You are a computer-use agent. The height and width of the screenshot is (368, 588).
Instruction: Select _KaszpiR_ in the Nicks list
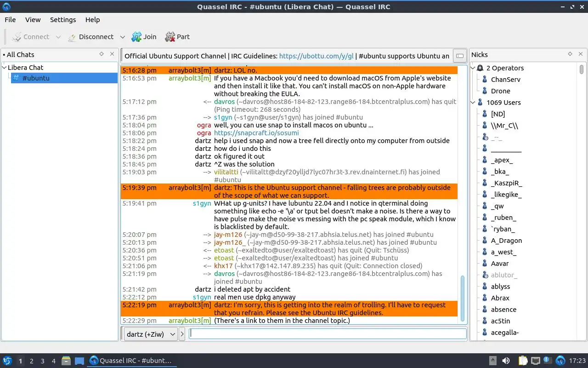point(506,183)
